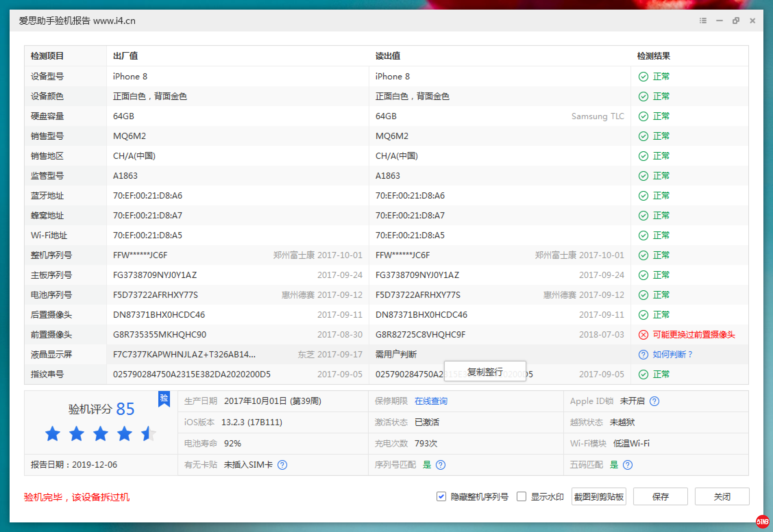Image resolution: width=773 pixels, height=532 pixels.
Task: Click 截图到剪贴板 button
Action: coord(599,497)
